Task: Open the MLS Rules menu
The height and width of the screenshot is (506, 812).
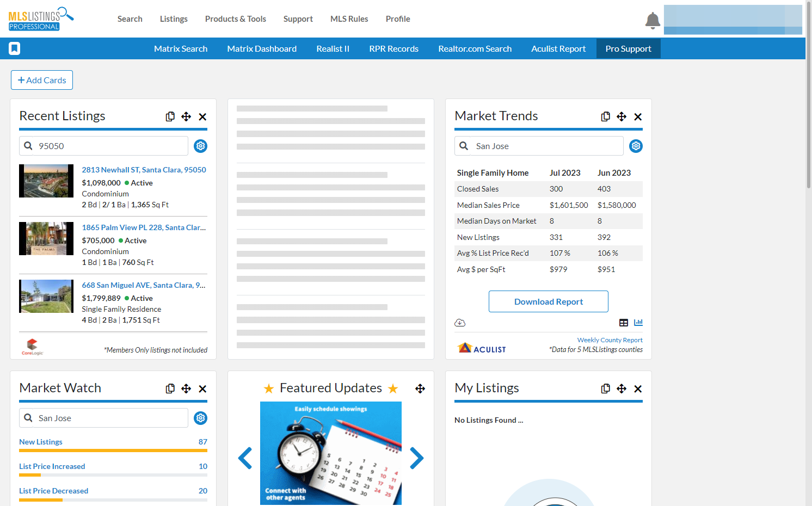Action: [x=349, y=19]
